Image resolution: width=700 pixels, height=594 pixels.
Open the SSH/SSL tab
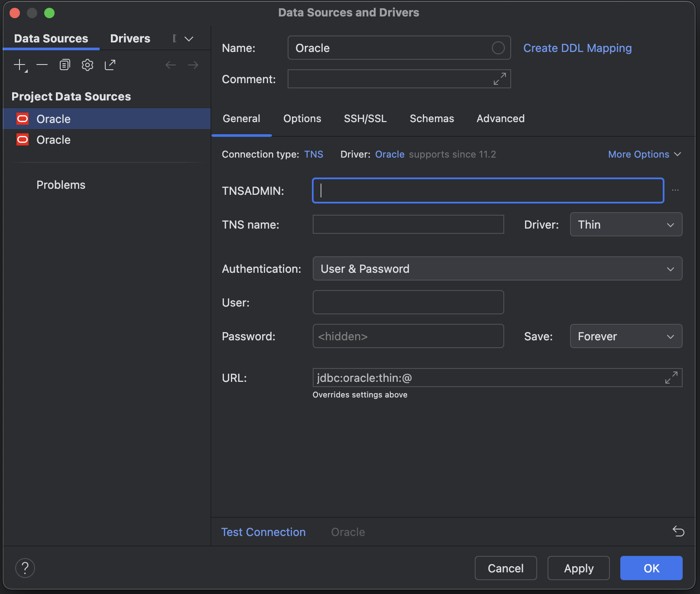click(x=365, y=119)
